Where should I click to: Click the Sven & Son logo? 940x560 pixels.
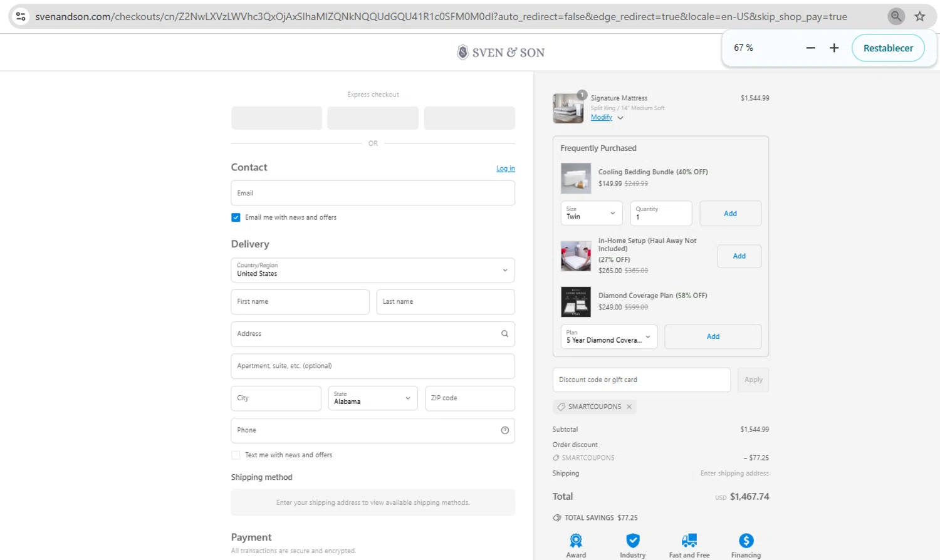click(501, 53)
